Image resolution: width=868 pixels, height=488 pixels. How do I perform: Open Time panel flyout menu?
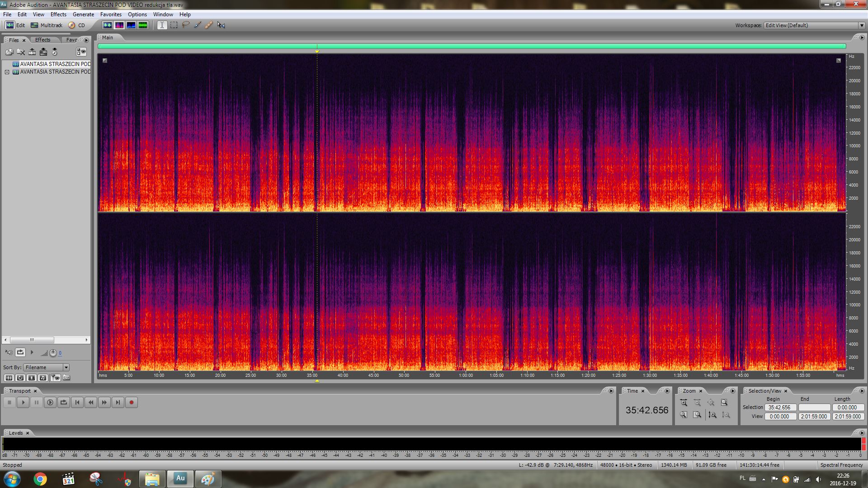(667, 391)
